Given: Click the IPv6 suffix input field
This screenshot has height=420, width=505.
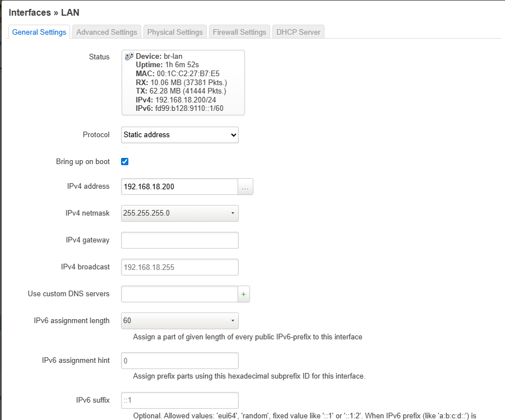Looking at the screenshot, I should pos(179,400).
